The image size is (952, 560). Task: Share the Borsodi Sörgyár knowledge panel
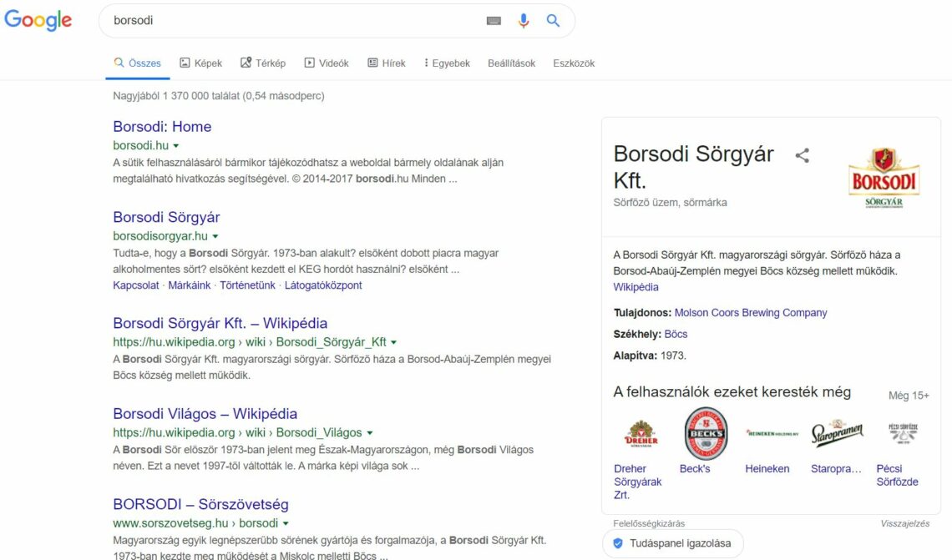pyautogui.click(x=802, y=155)
